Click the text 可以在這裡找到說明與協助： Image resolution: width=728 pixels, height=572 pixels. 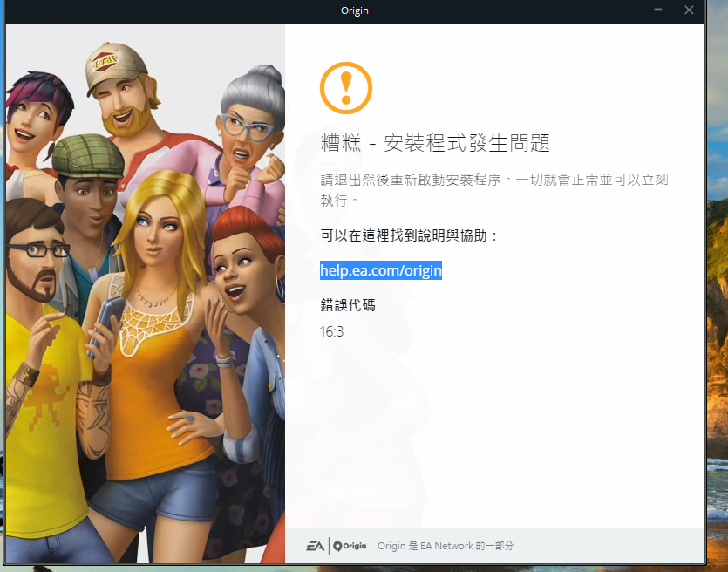pos(410,235)
